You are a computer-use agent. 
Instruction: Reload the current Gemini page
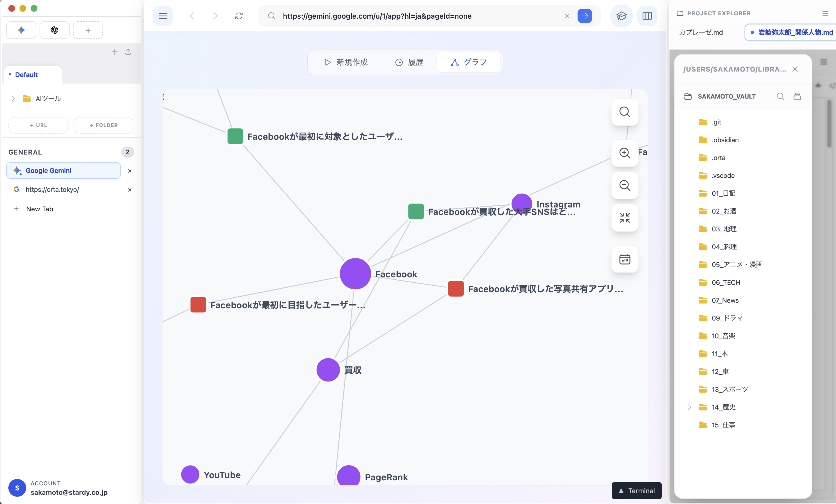pyautogui.click(x=239, y=16)
